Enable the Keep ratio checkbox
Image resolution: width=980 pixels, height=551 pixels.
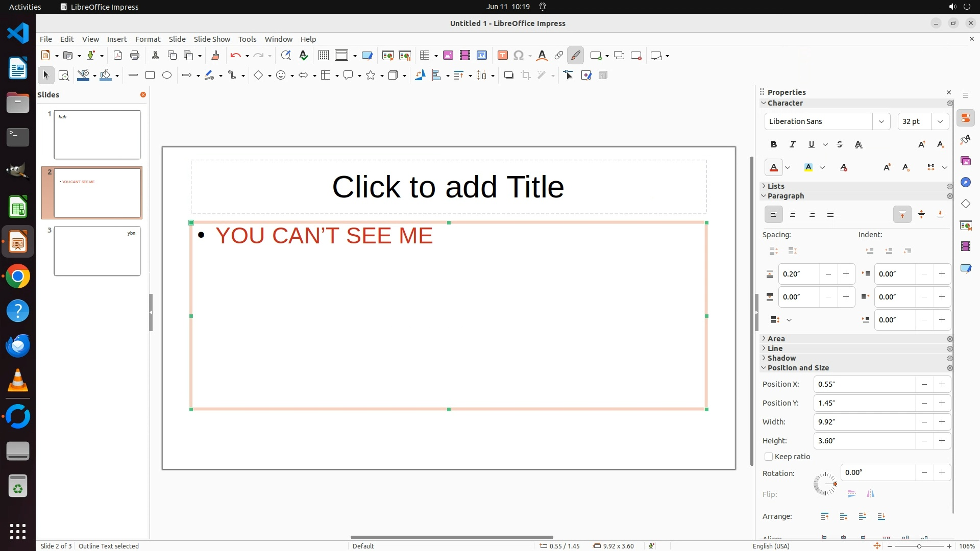(769, 457)
